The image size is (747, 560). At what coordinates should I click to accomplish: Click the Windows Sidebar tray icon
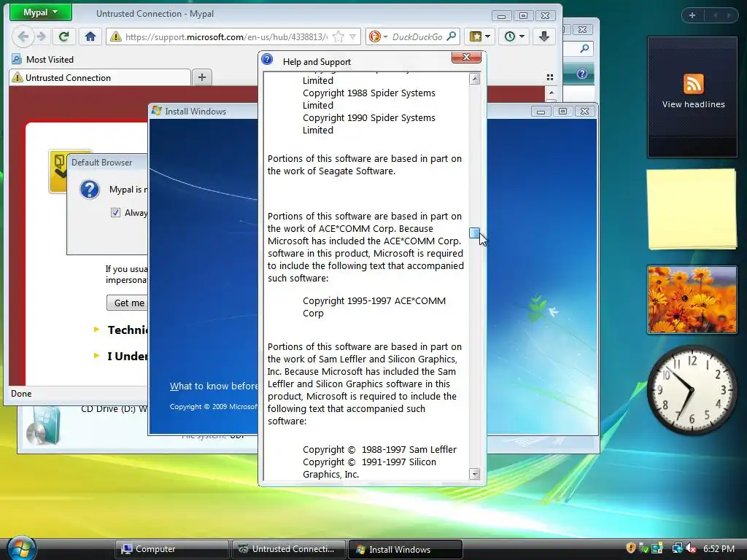pyautogui.click(x=657, y=548)
